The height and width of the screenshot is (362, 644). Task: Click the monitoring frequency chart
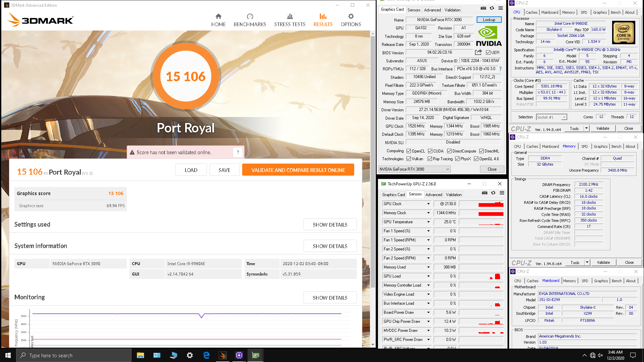(x=186, y=328)
